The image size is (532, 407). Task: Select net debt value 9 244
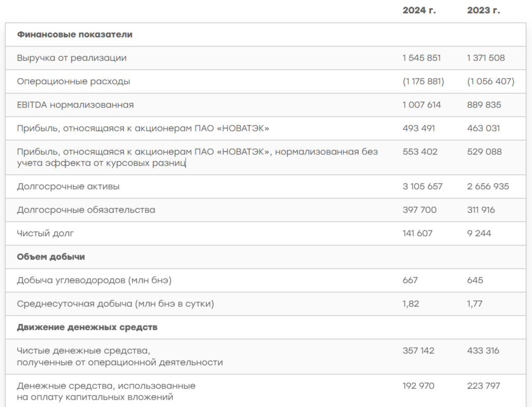tap(480, 234)
